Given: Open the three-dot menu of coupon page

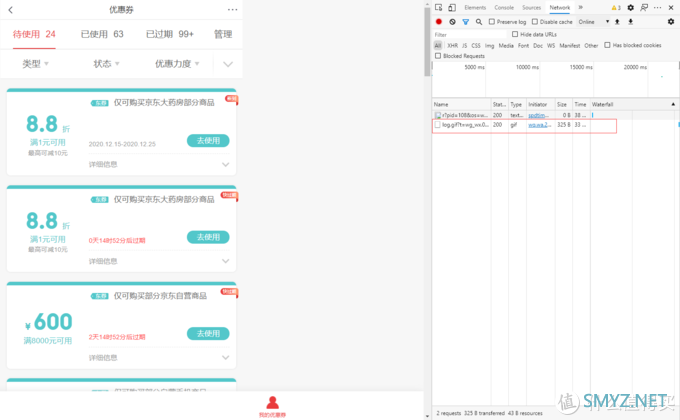Looking at the screenshot, I should [232, 10].
